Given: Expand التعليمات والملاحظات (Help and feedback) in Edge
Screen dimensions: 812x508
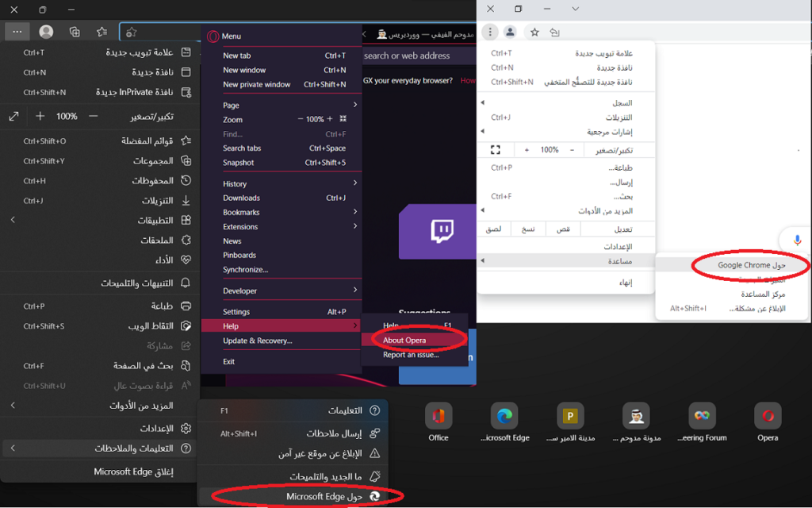Looking at the screenshot, I should (x=99, y=448).
